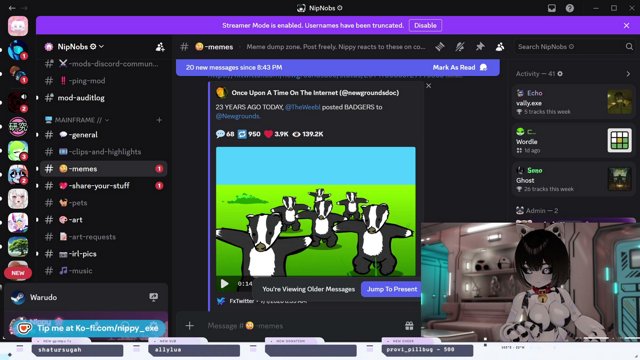The width and height of the screenshot is (640, 360).
Task: Play the BADGERS video
Action: 224,283
